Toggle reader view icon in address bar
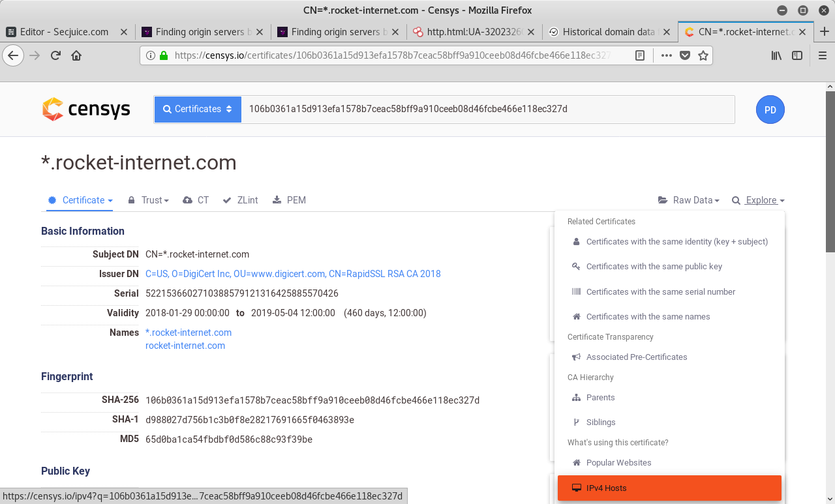Screen dimensions: 835x504 [641, 55]
